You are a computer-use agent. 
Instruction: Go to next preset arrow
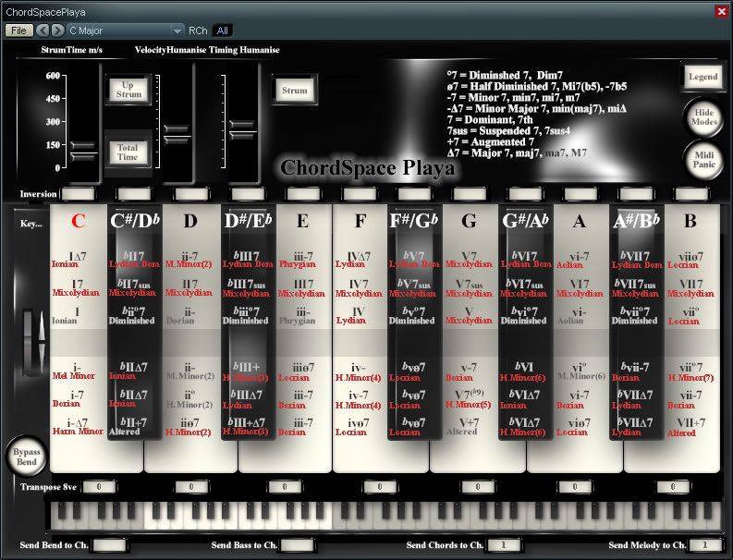click(57, 30)
